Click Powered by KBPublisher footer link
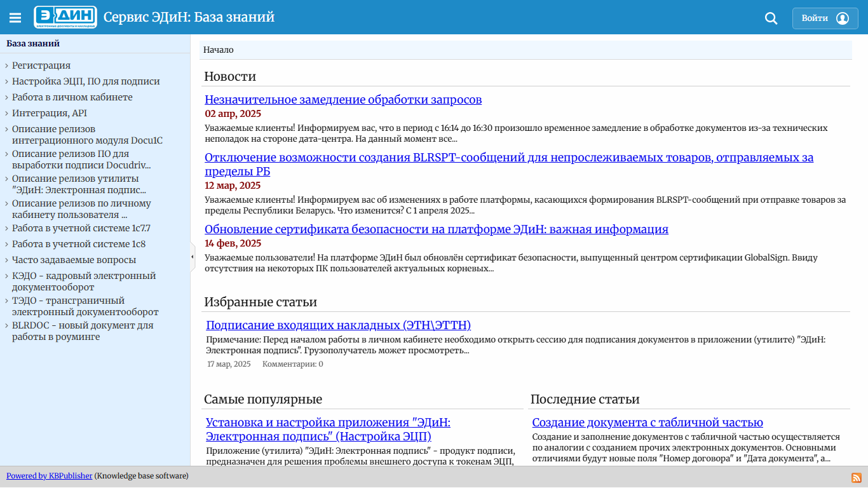The height and width of the screenshot is (488, 868). 50,476
